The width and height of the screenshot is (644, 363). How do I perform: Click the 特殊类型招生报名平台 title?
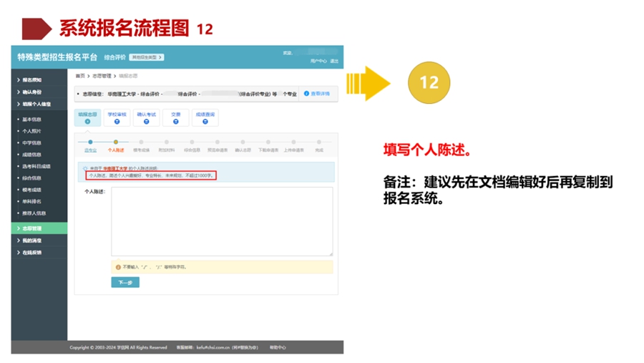tap(57, 57)
